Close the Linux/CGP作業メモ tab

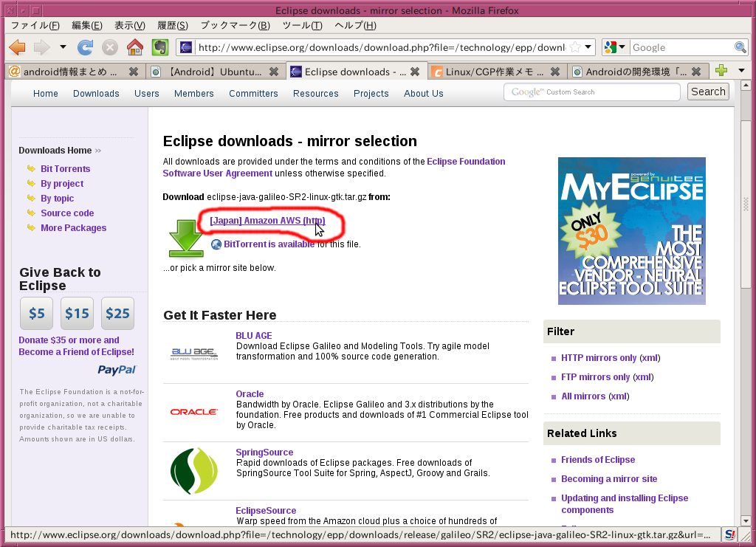pos(555,72)
